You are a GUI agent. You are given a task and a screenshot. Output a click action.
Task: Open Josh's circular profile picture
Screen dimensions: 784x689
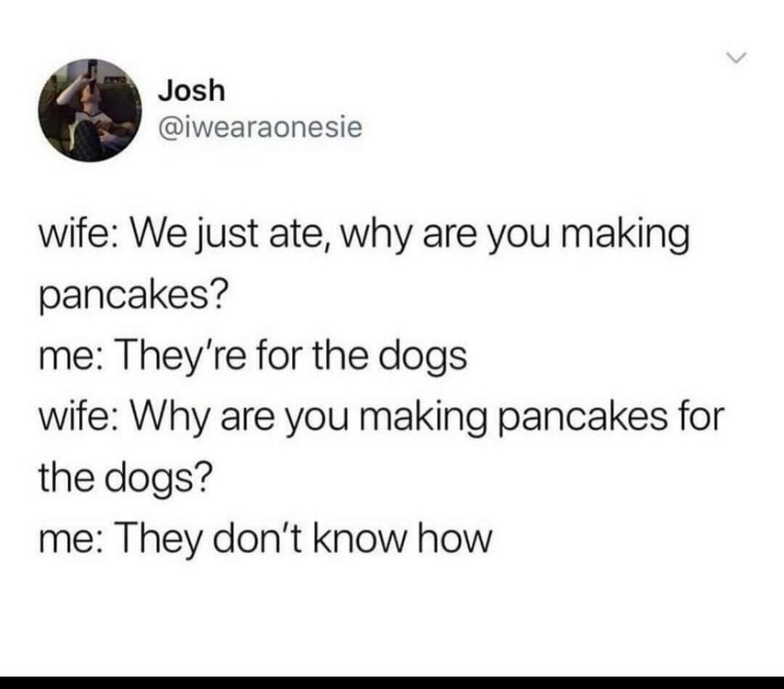click(x=90, y=110)
